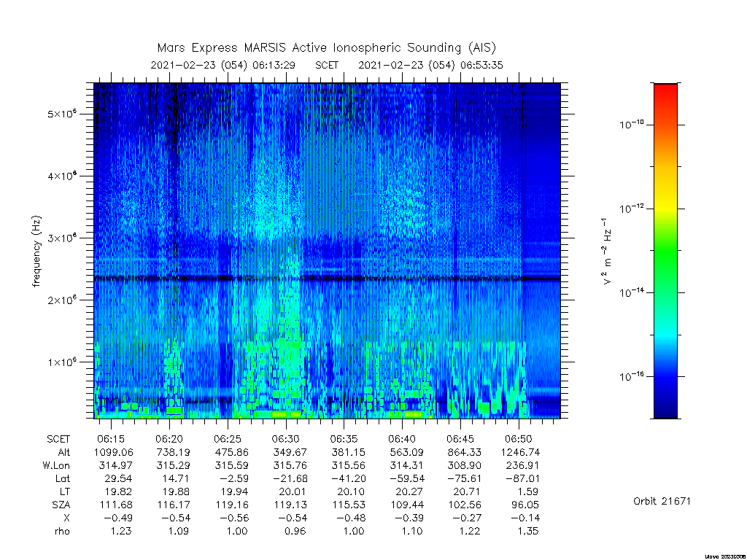The height and width of the screenshot is (560, 747).
Task: Click the 2×10⁶ frequency tick label
Action: click(62, 300)
